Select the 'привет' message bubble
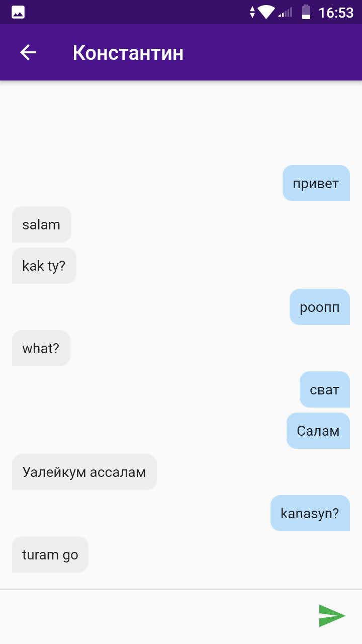 (x=316, y=183)
